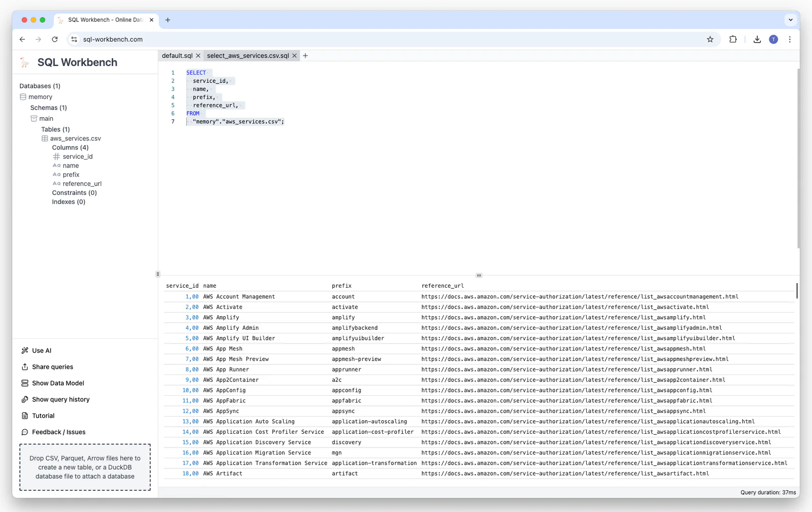Collapse the Schemas (1) tree node
Screen dimensions: 812x512
pos(49,108)
